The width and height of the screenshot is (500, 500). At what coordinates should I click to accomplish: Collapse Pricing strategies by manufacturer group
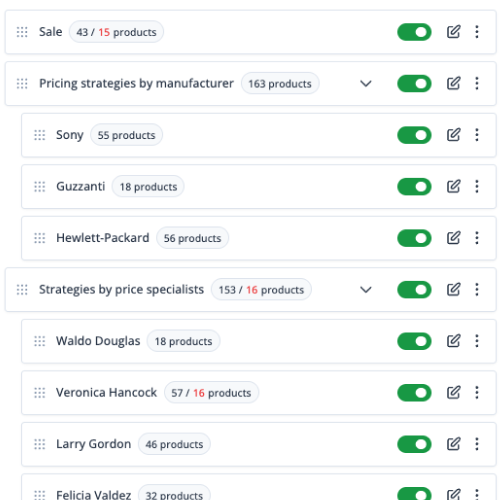pyautogui.click(x=366, y=83)
